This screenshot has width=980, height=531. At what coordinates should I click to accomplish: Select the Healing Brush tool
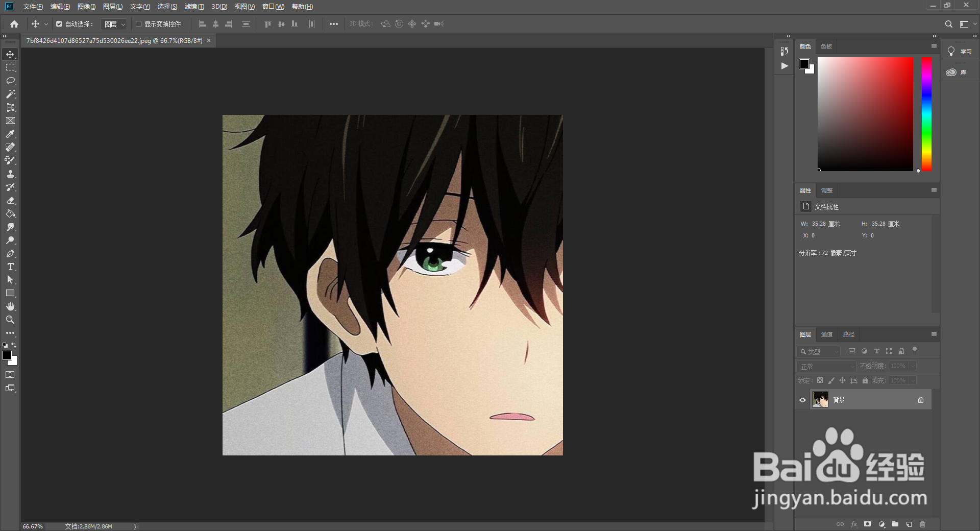(x=10, y=147)
